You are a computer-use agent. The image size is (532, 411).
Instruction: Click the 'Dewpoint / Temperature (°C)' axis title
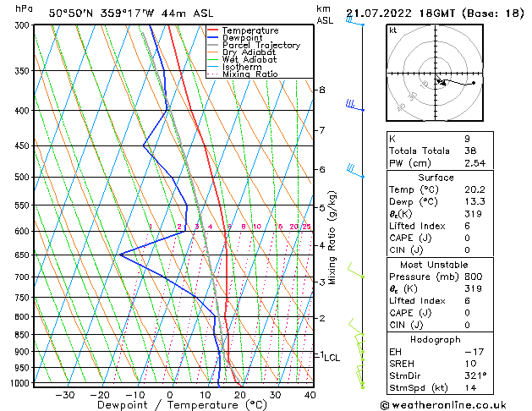pos(182,405)
